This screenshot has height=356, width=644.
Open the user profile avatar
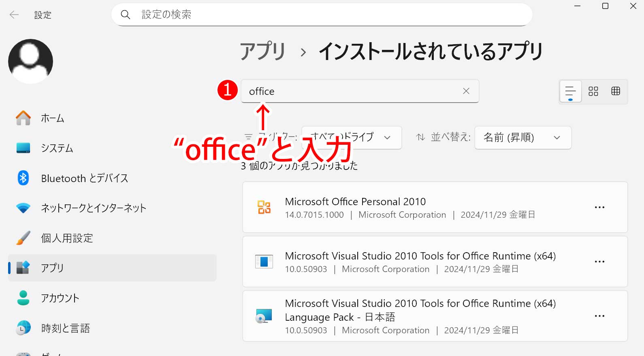[30, 61]
